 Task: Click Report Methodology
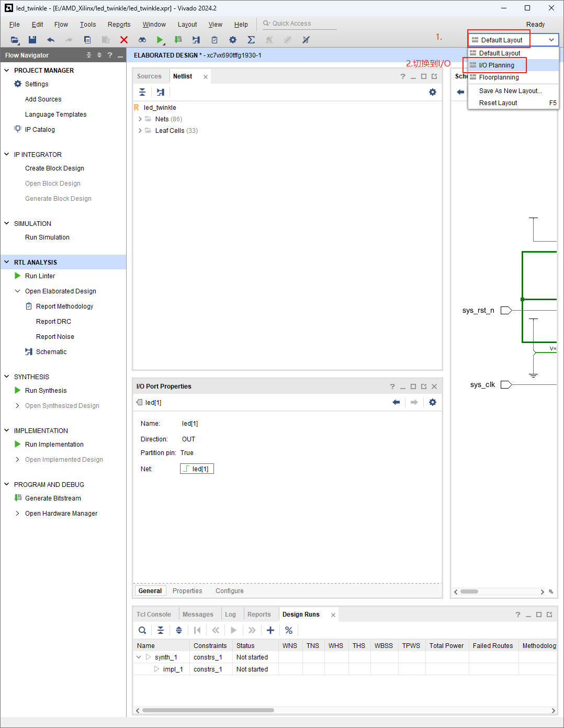point(64,306)
